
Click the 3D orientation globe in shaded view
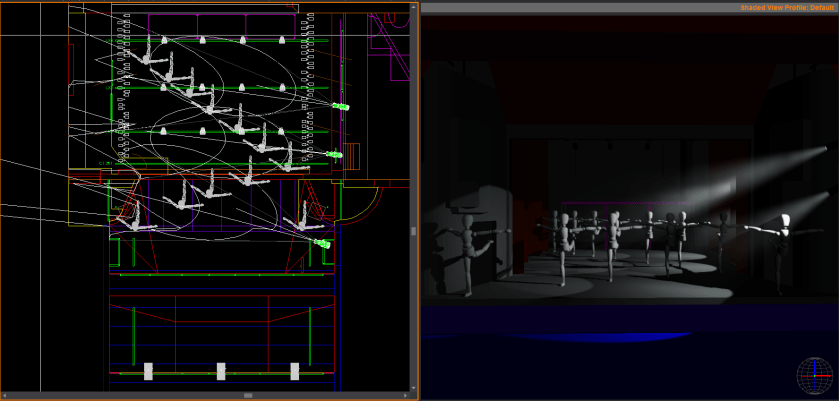point(813,376)
